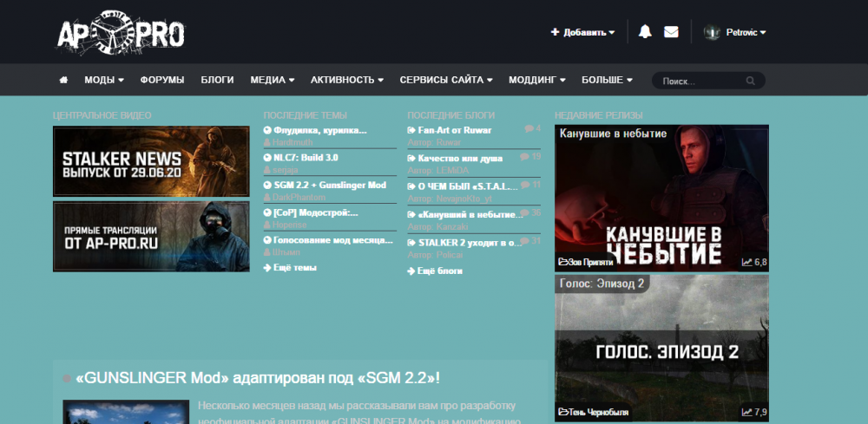Click the ЦЕНТРАЛЬНОЕ ВИДЕО heading
This screenshot has width=868, height=424.
102,115
